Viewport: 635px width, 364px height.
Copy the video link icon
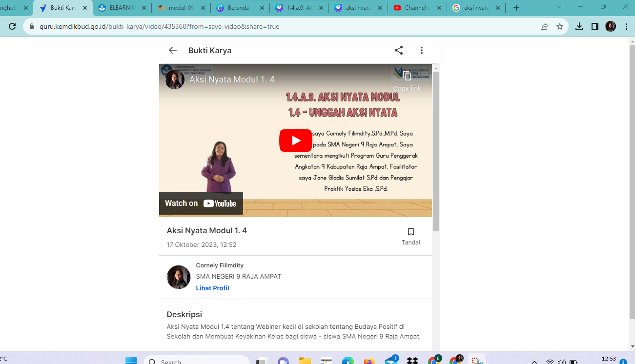tap(407, 76)
